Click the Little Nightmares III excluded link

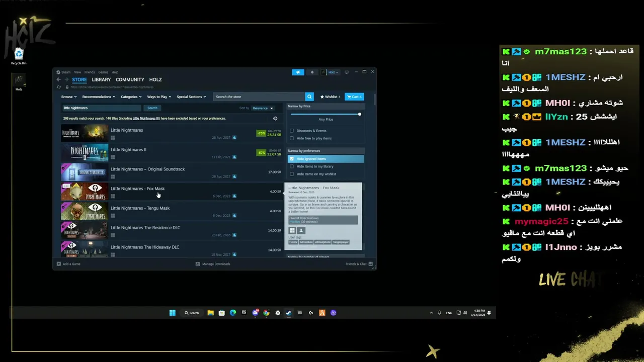point(146,119)
